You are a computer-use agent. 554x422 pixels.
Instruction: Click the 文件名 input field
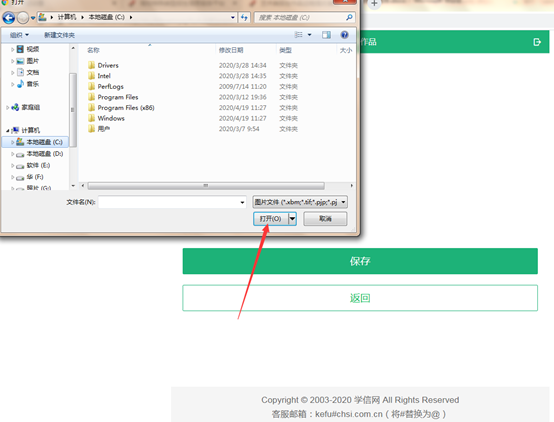click(172, 202)
